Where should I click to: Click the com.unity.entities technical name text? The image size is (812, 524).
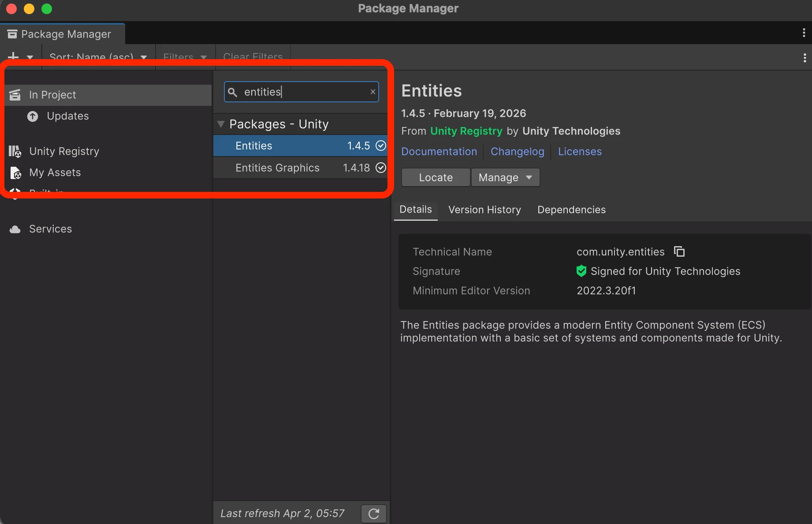pyautogui.click(x=620, y=252)
